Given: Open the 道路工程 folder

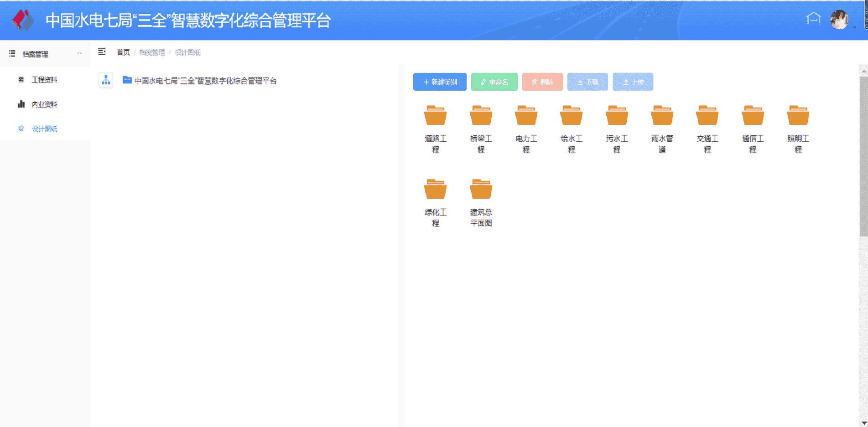Looking at the screenshot, I should coord(435,116).
